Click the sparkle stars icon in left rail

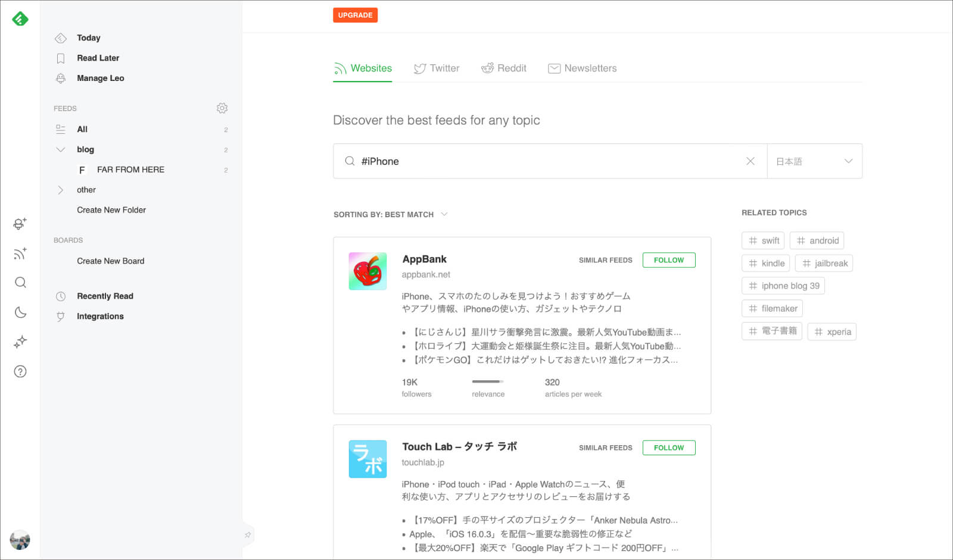20,342
